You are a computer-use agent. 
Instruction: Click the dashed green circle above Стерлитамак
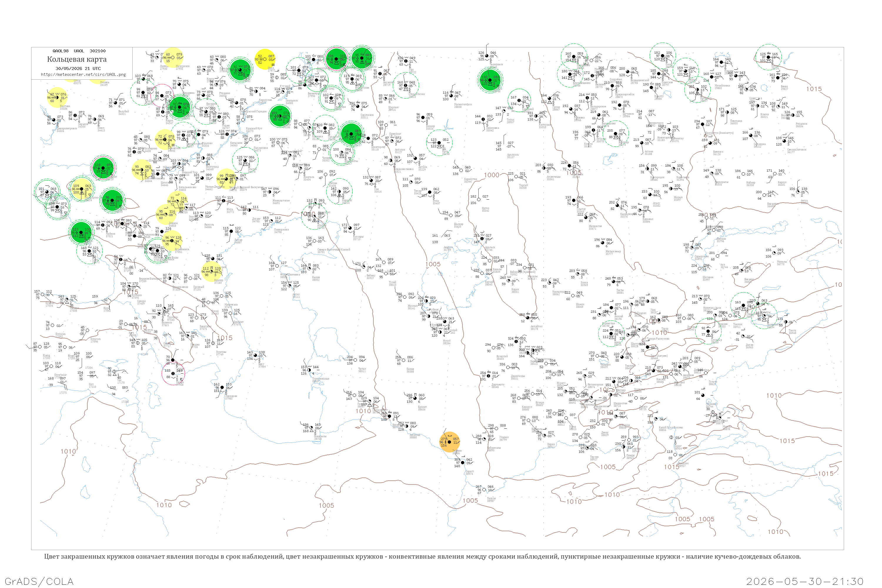406,86
